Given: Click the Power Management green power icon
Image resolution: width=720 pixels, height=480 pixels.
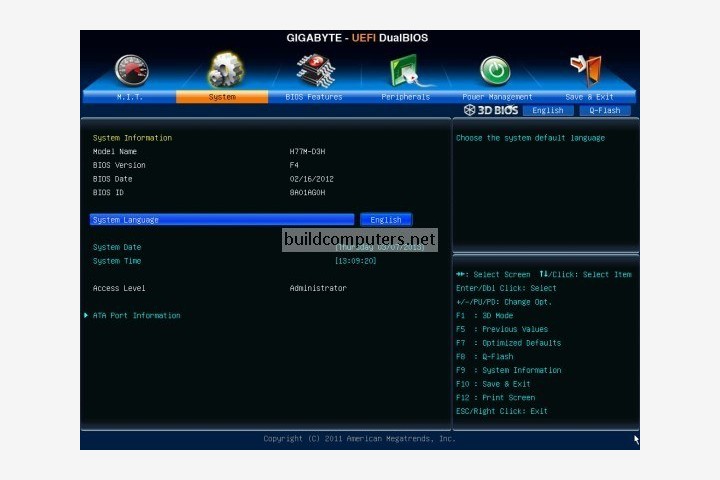Looking at the screenshot, I should coord(495,71).
